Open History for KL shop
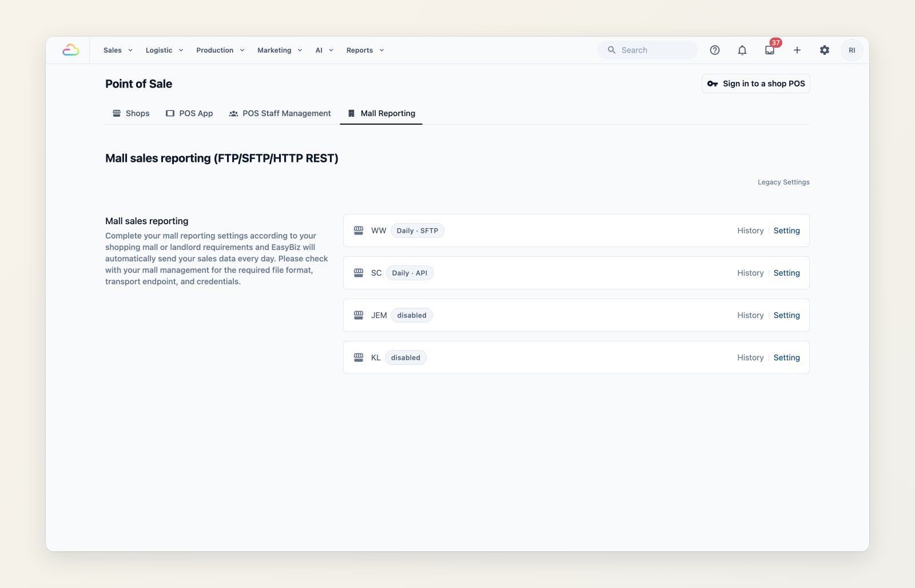The width and height of the screenshot is (915, 588). [x=750, y=357]
